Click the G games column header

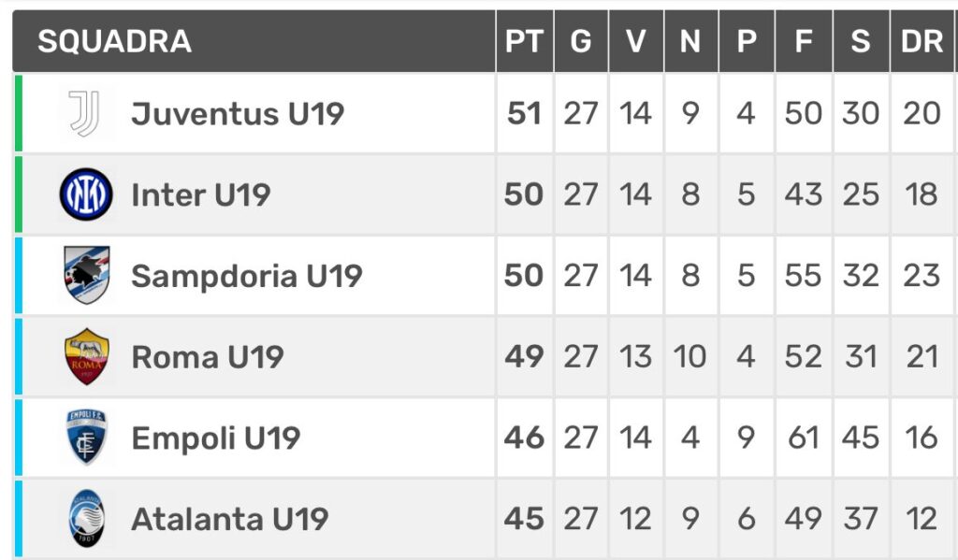580,41
